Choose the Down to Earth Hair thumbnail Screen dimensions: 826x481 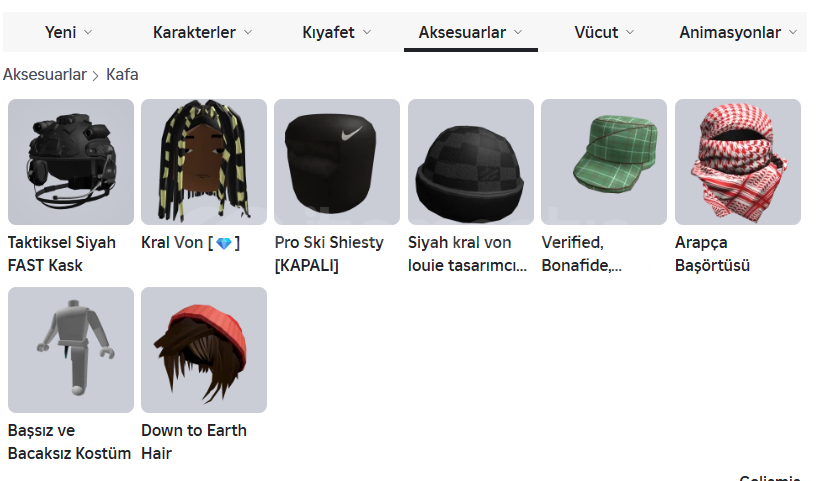pos(204,350)
